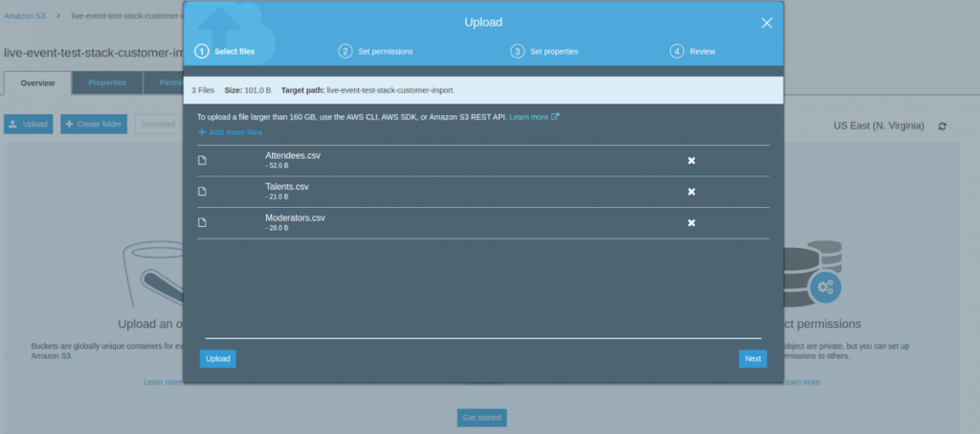Click the Talents.csv file name
Screen dimensions: 980x434
pos(287,187)
